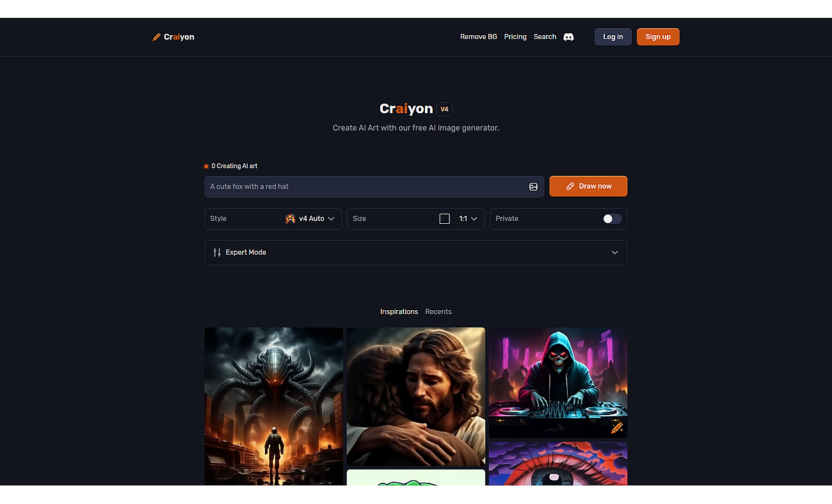Click the large Craiyon heading
Image resolution: width=832 pixels, height=504 pixels.
[x=406, y=109]
